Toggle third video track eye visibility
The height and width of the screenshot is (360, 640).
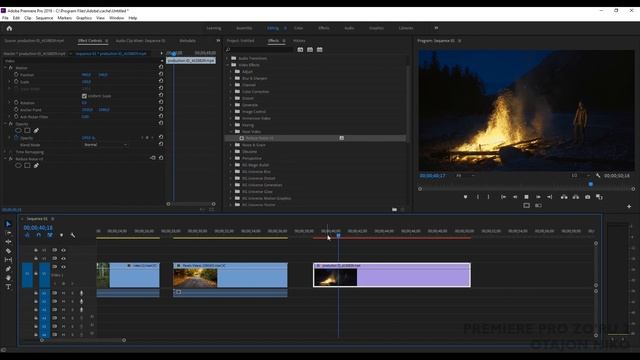[x=63, y=267]
